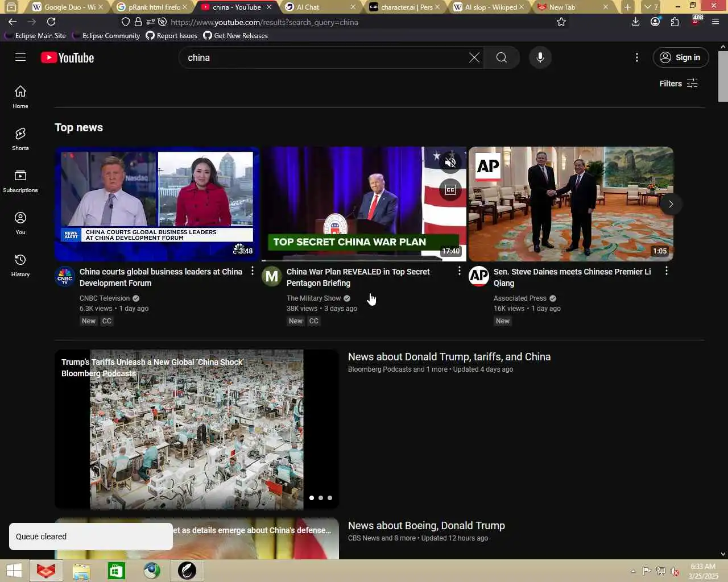Switch to the Google Duo Wikipedia tab
This screenshot has height=582, width=728.
point(68,7)
